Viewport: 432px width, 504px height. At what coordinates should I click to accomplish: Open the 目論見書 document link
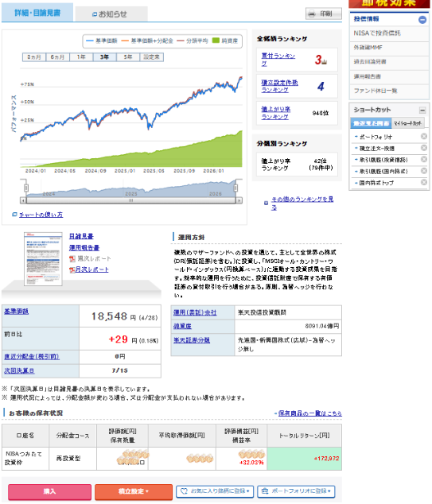tap(81, 237)
